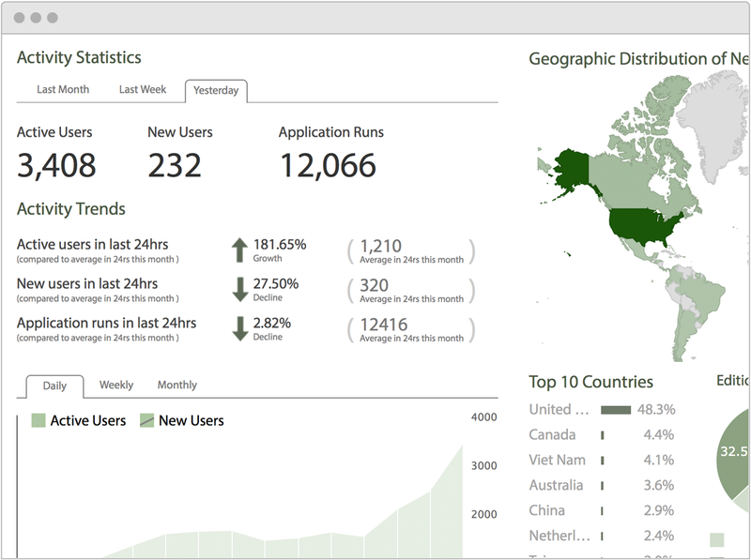The image size is (751, 560).
Task: Switch chart to Weekly view
Action: pos(116,385)
